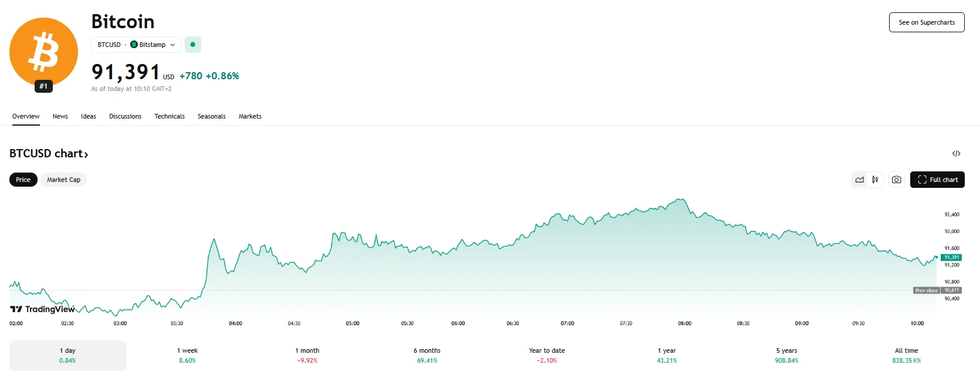This screenshot has width=980, height=388.
Task: Take a chart snapshot with camera icon
Action: click(x=896, y=180)
